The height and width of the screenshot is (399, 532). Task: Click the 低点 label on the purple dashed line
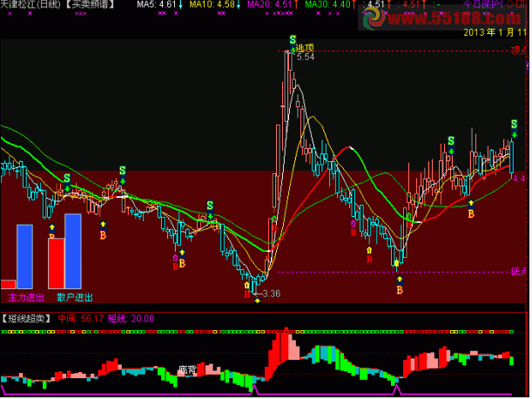click(519, 271)
